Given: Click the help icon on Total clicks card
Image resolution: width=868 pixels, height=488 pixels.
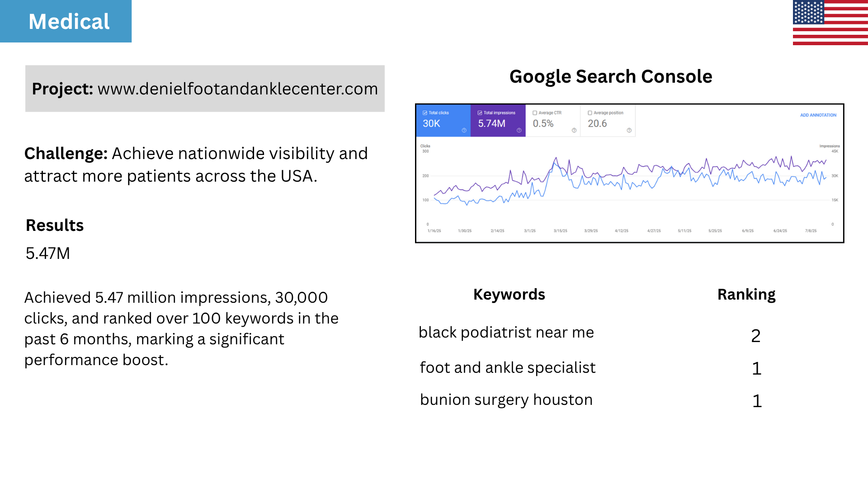Looking at the screenshot, I should point(464,130).
